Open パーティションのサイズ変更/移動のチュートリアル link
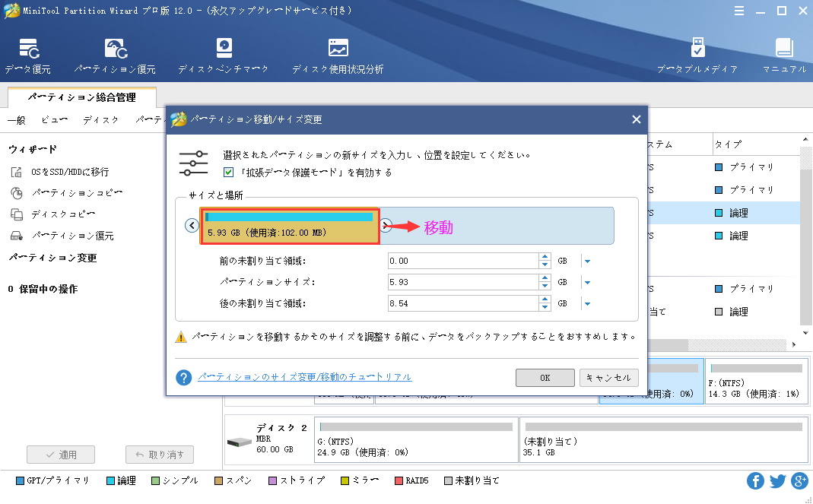 pyautogui.click(x=304, y=377)
